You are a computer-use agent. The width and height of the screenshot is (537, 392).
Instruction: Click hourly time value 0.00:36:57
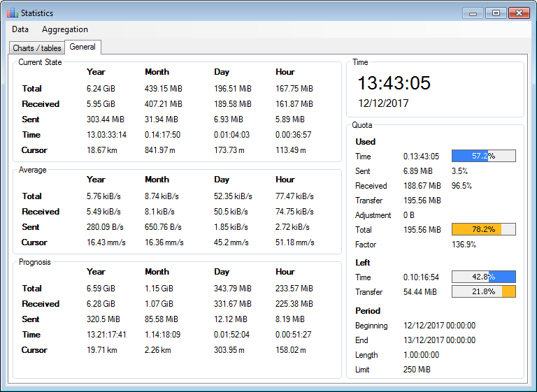pyautogui.click(x=294, y=135)
